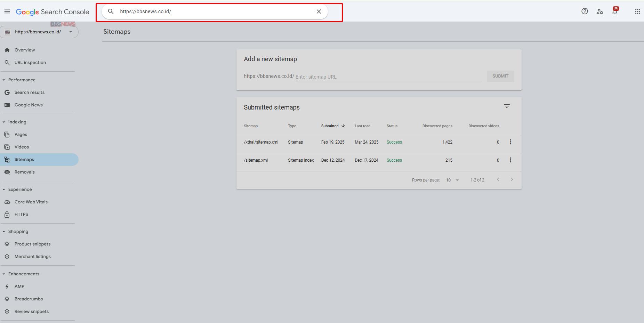The width and height of the screenshot is (644, 323).
Task: Clear the URL search field
Action: [319, 11]
